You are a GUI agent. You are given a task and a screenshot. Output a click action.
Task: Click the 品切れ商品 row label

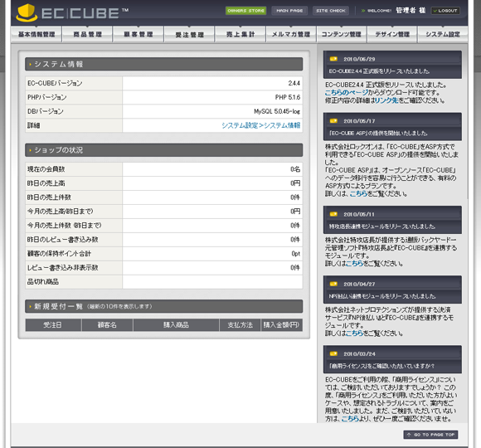pyautogui.click(x=43, y=282)
